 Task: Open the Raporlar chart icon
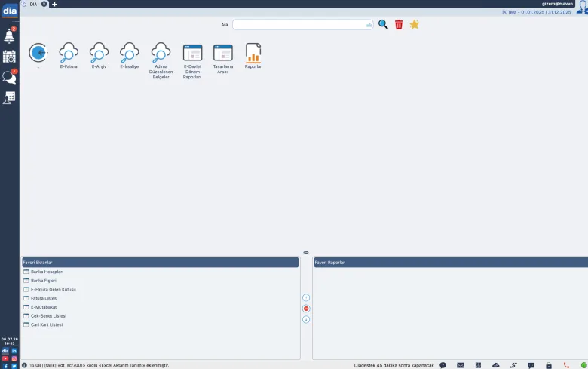pos(253,53)
